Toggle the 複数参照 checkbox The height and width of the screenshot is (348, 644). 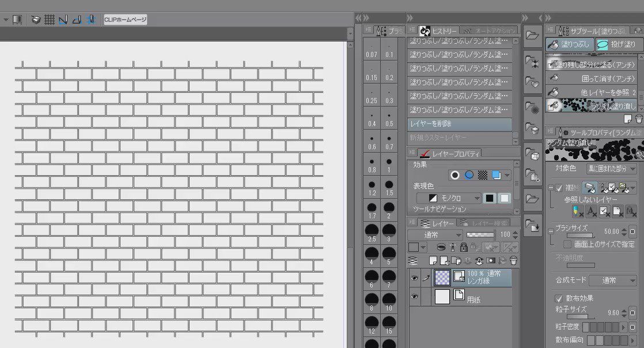[559, 188]
